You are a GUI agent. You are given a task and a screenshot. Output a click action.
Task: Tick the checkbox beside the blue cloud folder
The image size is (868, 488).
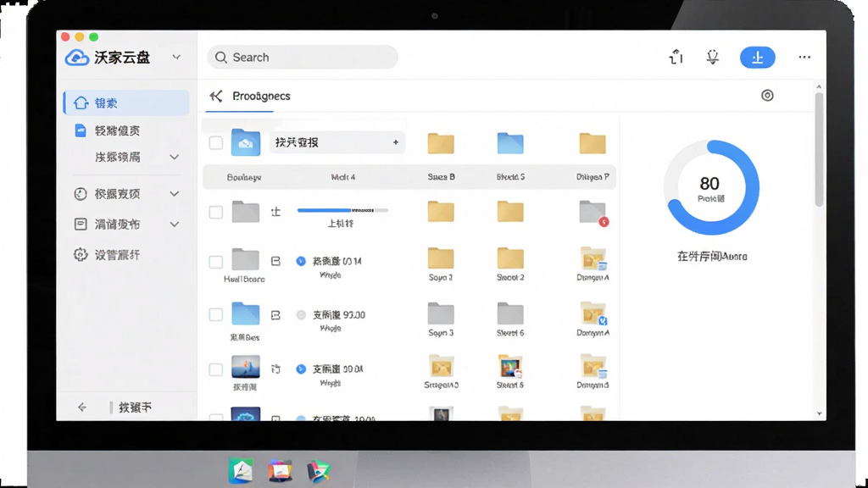pyautogui.click(x=216, y=142)
